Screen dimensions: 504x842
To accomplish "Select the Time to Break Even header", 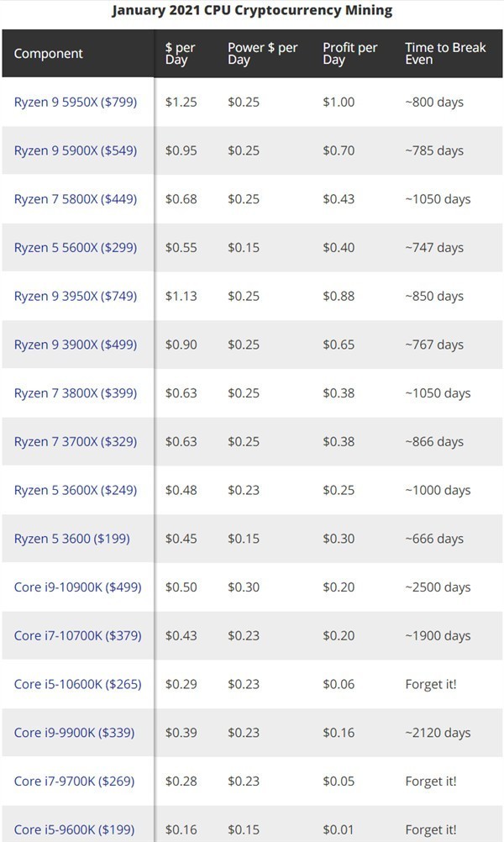I will pos(445,54).
